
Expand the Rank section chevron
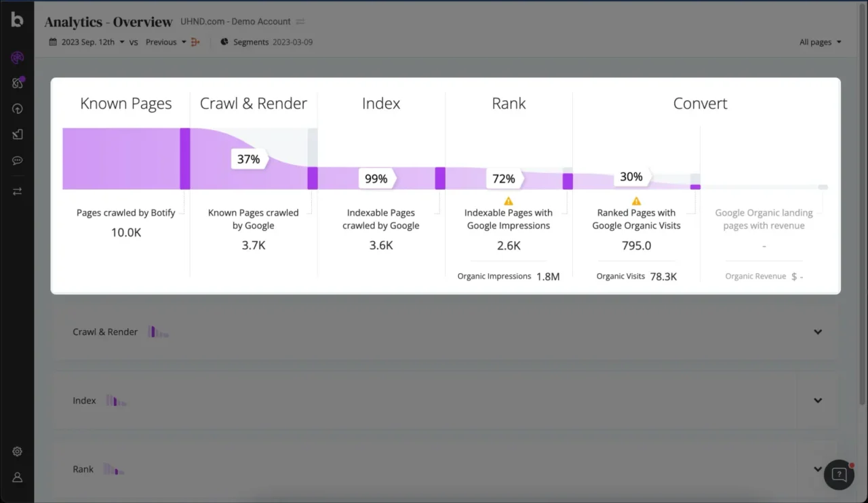pyautogui.click(x=818, y=469)
